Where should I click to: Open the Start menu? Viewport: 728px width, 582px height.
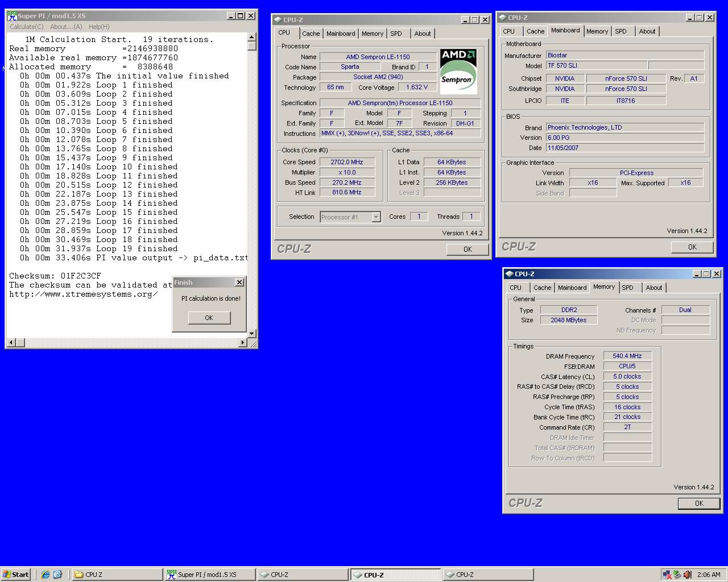15,575
